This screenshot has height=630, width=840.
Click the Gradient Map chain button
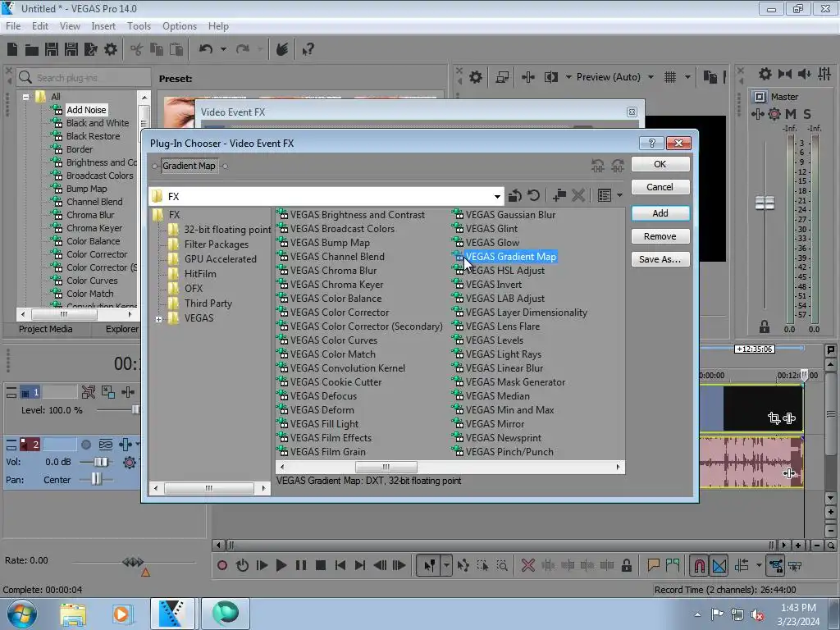[189, 166]
